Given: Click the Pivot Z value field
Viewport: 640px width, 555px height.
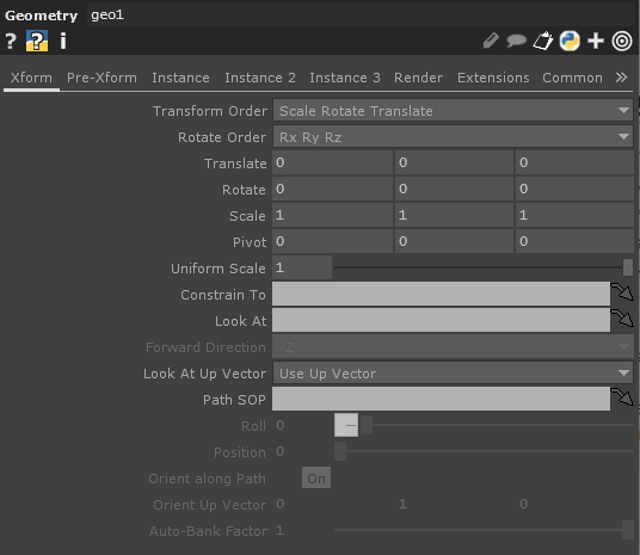Looking at the screenshot, I should tap(574, 241).
